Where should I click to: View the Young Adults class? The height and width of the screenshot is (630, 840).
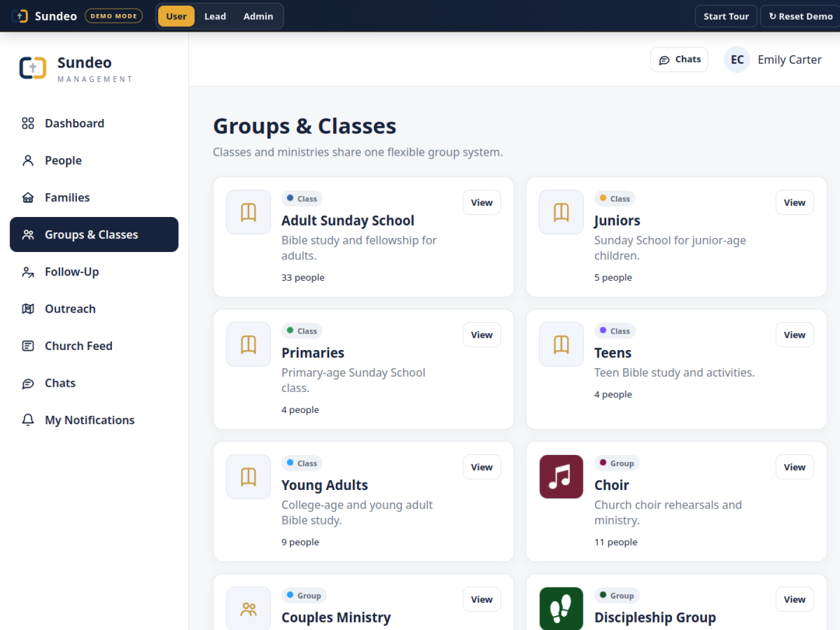coord(482,467)
